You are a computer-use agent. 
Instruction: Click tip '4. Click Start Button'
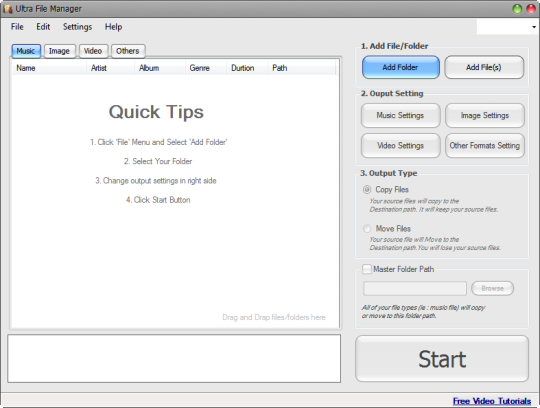tap(158, 200)
